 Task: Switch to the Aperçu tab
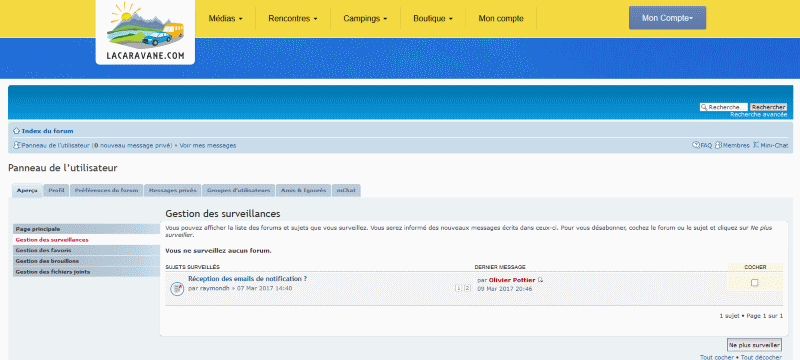pyautogui.click(x=27, y=191)
